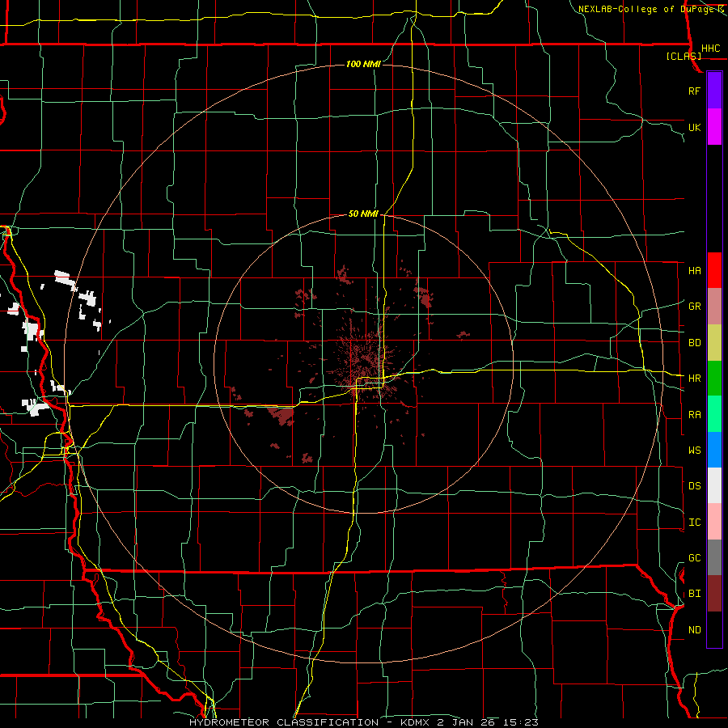Viewport: 728px width, 728px height.
Task: Click the WS legend label
Action: pyautogui.click(x=694, y=450)
